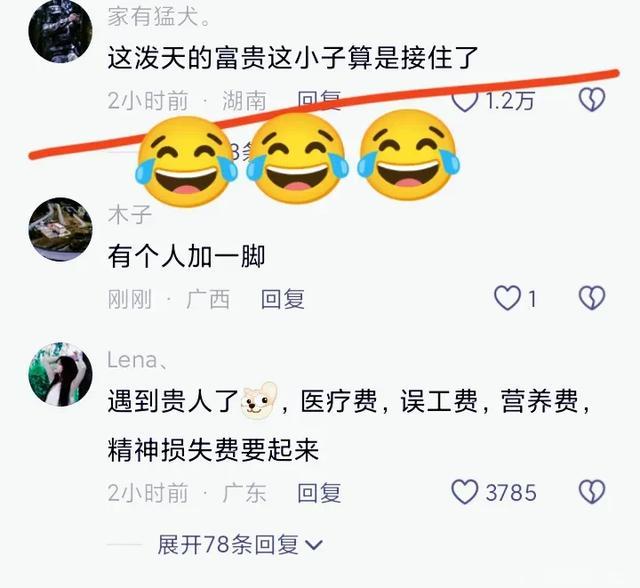This screenshot has height=588, width=640.
Task: Open 家有猛犬 user avatar
Action: pyautogui.click(x=60, y=31)
